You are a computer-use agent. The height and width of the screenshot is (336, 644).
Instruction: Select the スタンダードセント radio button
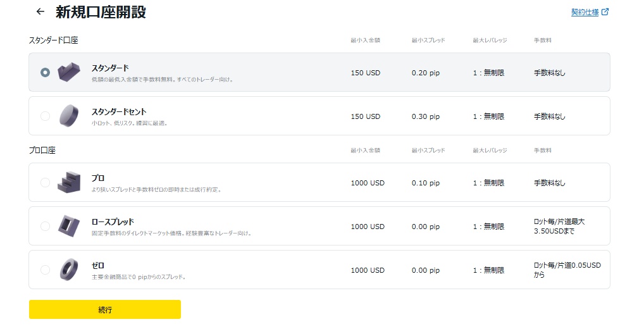(x=45, y=116)
